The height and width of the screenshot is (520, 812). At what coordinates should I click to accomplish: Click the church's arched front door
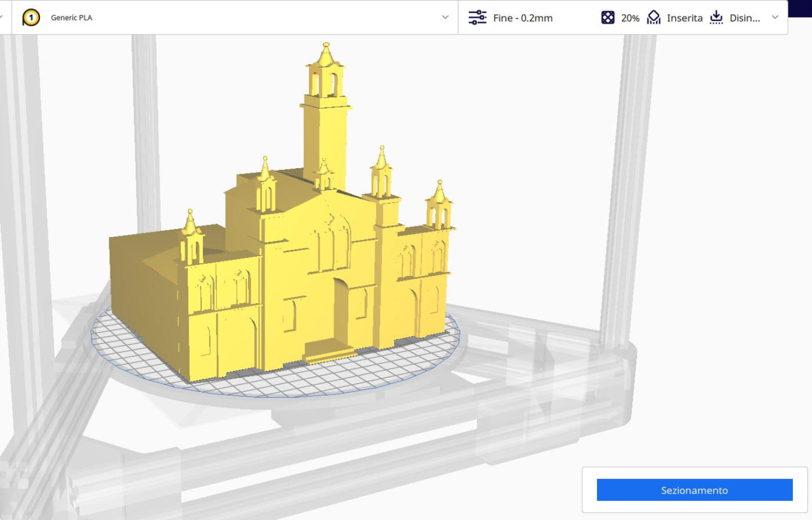coord(341,311)
